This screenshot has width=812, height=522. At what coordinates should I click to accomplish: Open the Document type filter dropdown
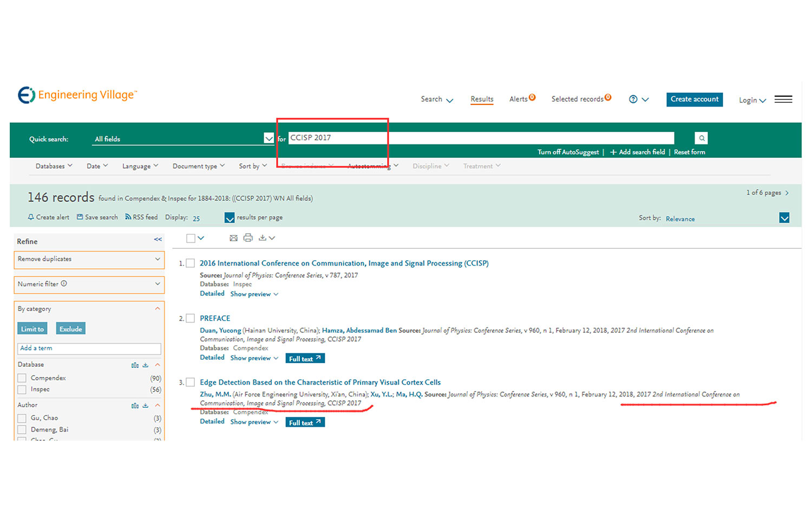pyautogui.click(x=198, y=166)
